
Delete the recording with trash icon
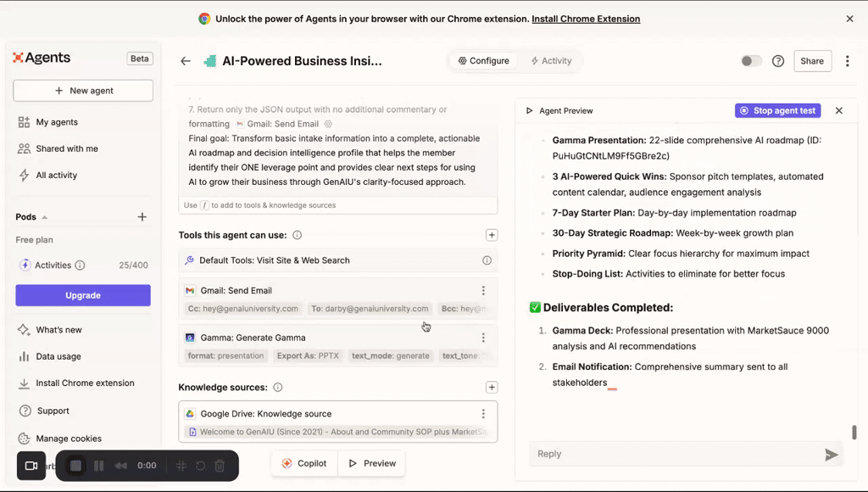pyautogui.click(x=220, y=466)
